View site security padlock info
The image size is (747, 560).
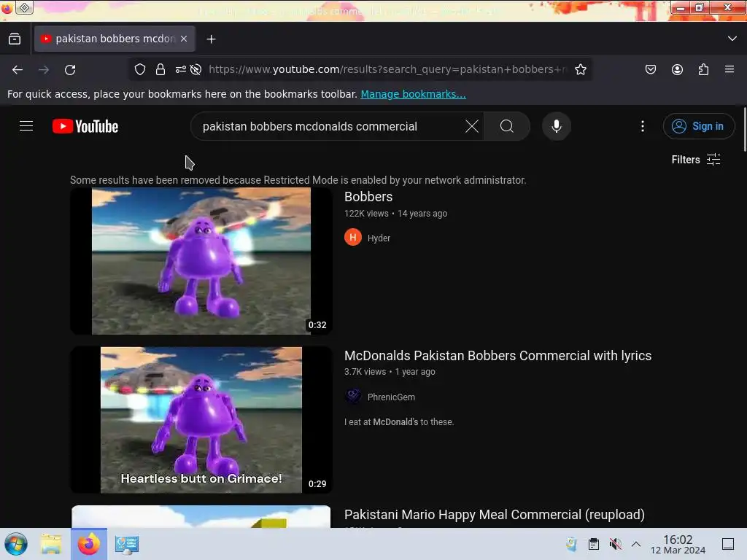click(x=160, y=69)
